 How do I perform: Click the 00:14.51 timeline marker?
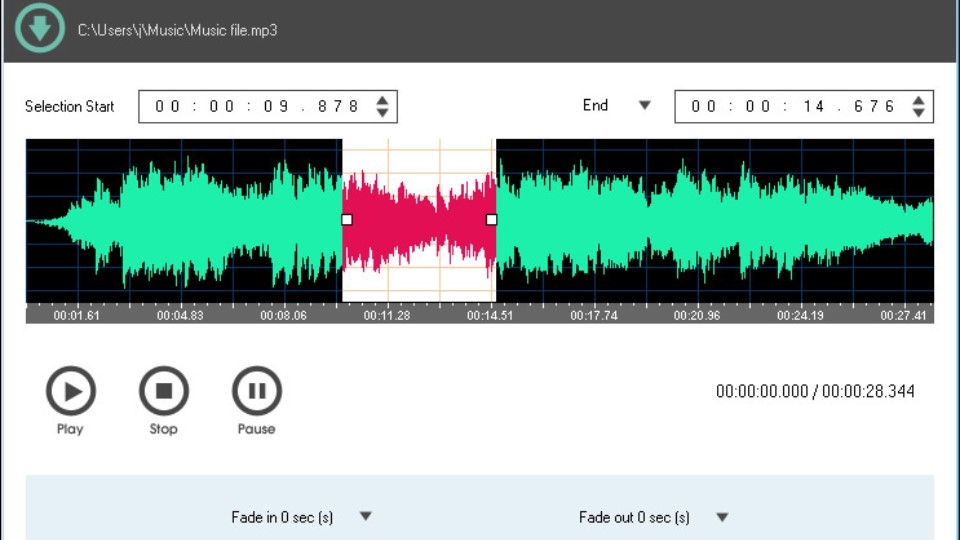point(490,316)
